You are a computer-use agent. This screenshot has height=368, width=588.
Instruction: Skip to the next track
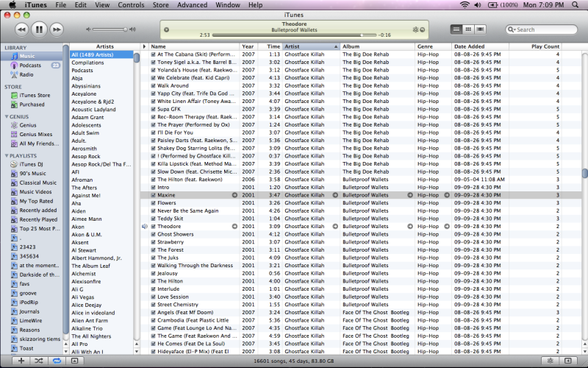pos(57,29)
